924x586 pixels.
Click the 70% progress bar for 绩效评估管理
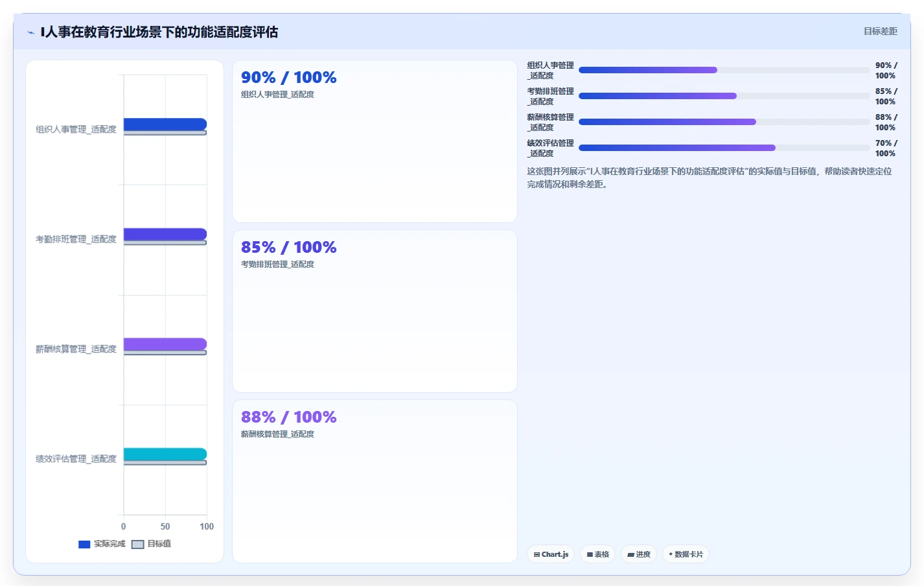click(x=724, y=148)
